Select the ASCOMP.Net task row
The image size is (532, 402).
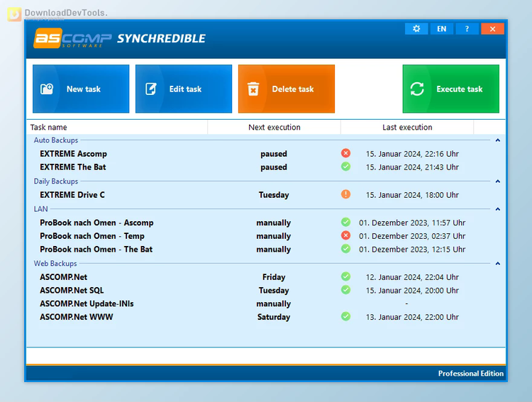266,277
